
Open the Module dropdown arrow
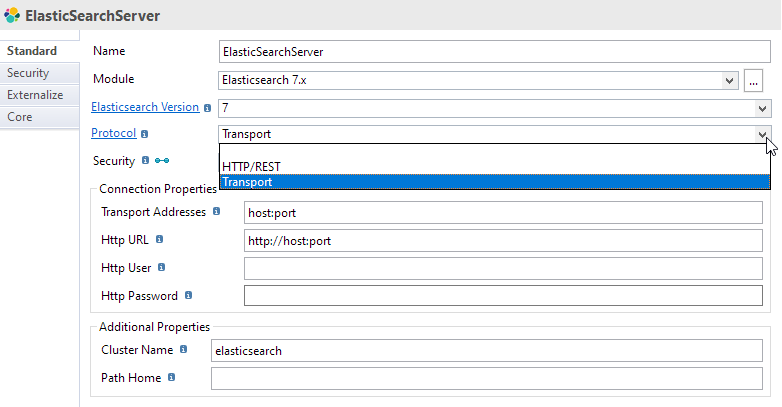pyautogui.click(x=729, y=80)
